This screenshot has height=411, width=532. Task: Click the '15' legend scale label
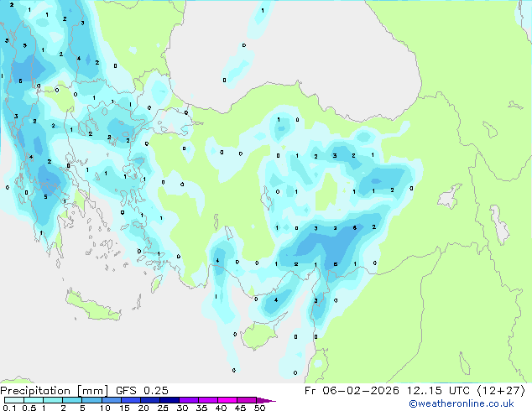124,408
